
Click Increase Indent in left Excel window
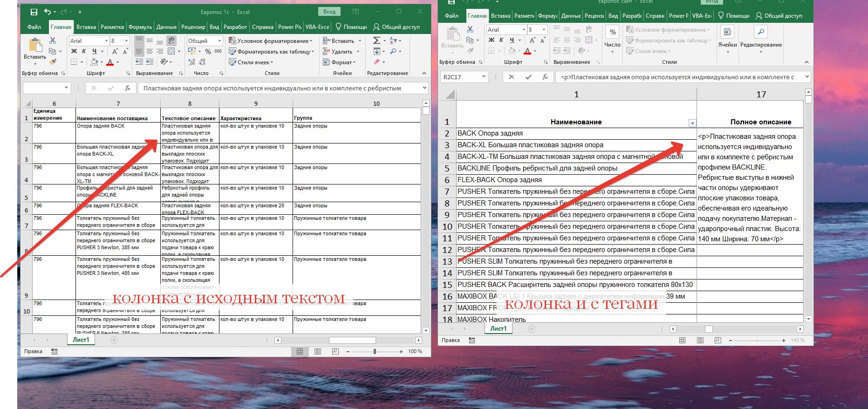coord(150,62)
